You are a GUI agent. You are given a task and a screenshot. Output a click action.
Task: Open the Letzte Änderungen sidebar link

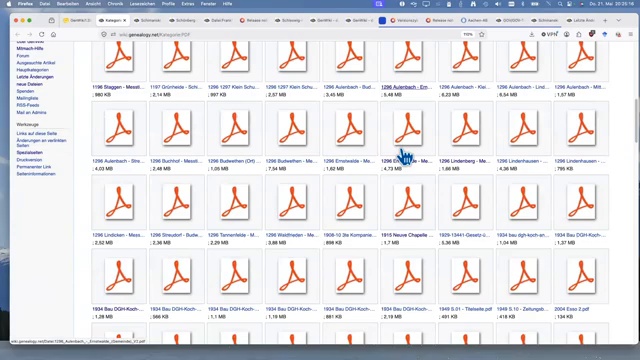pos(35,77)
